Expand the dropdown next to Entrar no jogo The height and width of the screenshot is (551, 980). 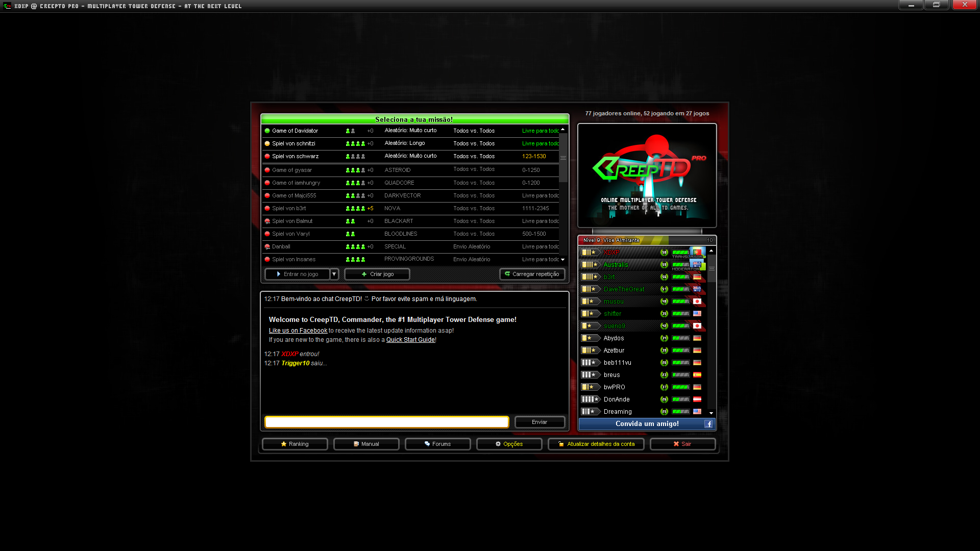click(334, 274)
